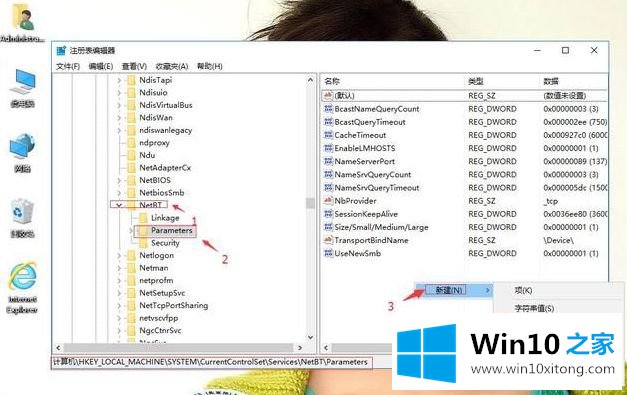Select the Security key in tree
627x395 pixels.
(165, 243)
